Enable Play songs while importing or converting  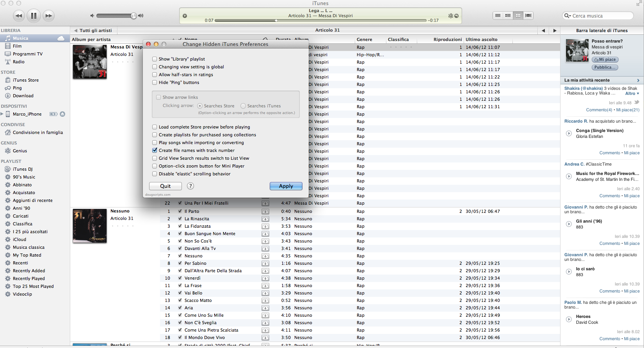click(155, 143)
